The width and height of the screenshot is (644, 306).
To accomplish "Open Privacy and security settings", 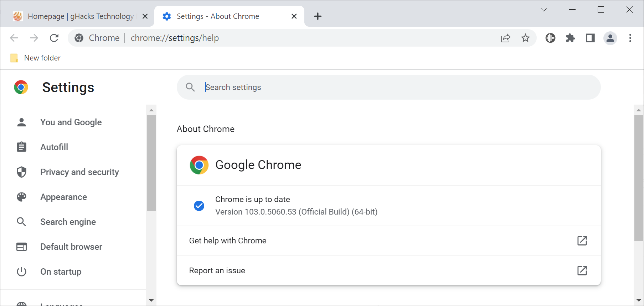I will click(79, 172).
